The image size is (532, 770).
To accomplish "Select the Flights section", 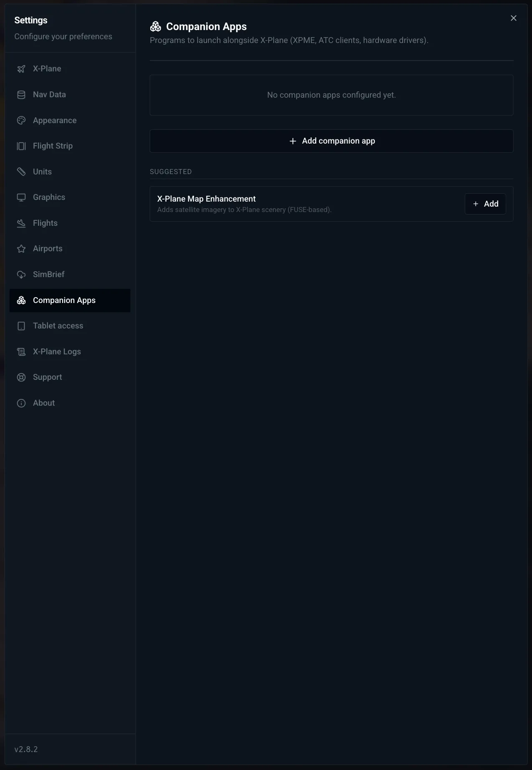I will coord(70,223).
